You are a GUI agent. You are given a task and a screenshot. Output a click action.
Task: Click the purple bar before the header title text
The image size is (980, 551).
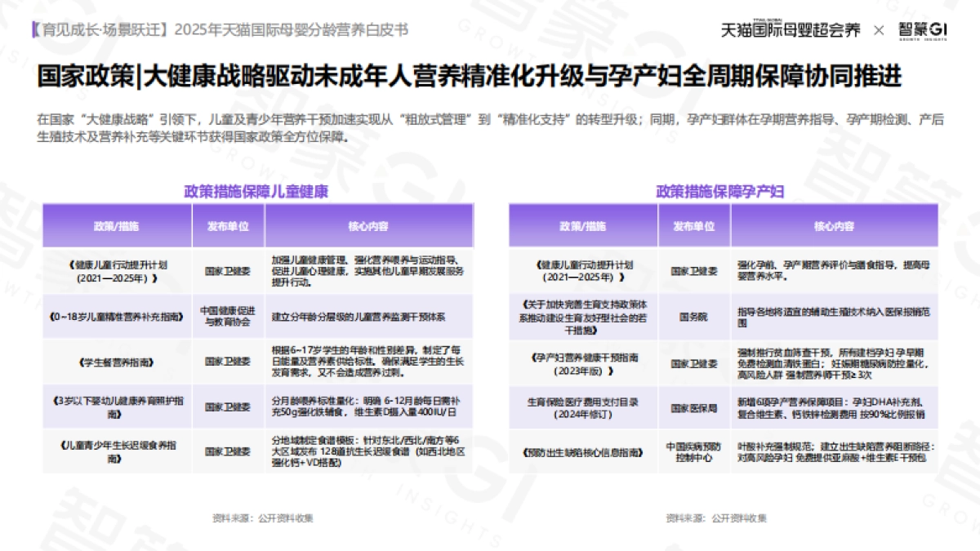pyautogui.click(x=33, y=25)
